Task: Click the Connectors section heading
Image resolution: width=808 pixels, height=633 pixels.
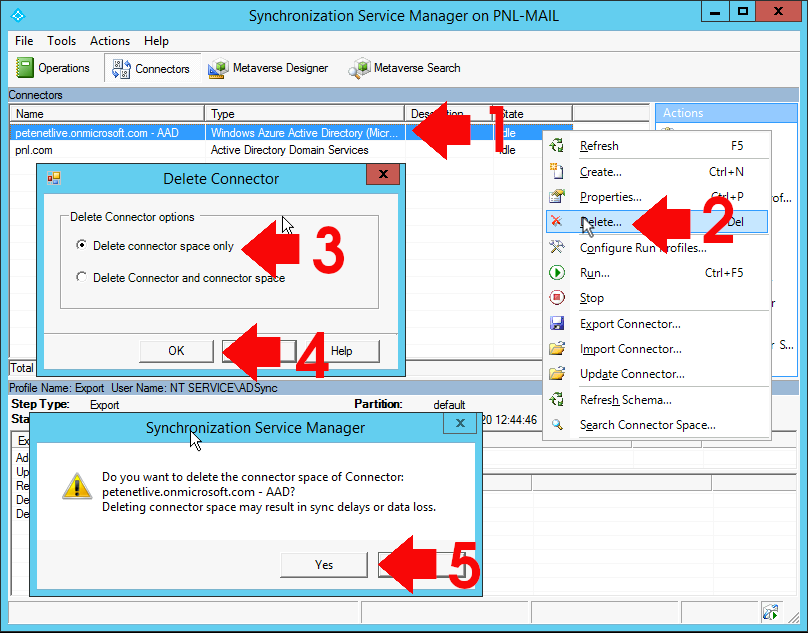Action: click(x=36, y=95)
